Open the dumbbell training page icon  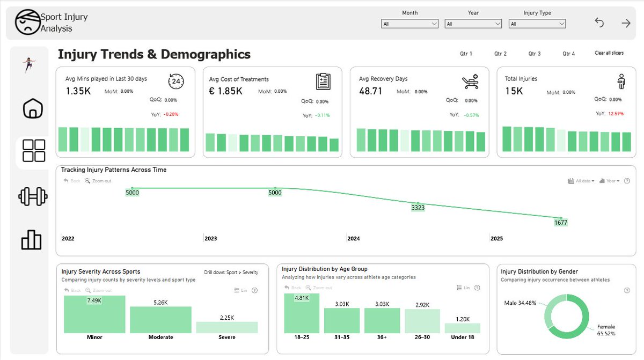[x=33, y=196]
